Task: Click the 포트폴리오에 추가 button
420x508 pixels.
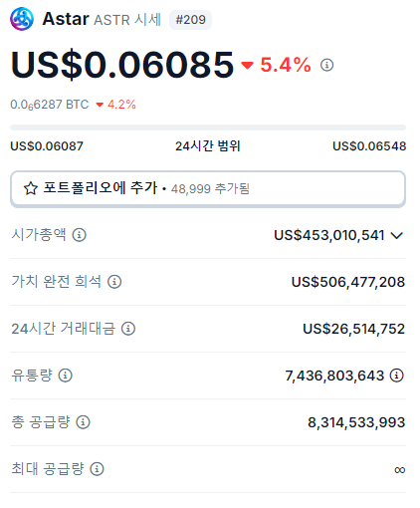Action: [208, 189]
